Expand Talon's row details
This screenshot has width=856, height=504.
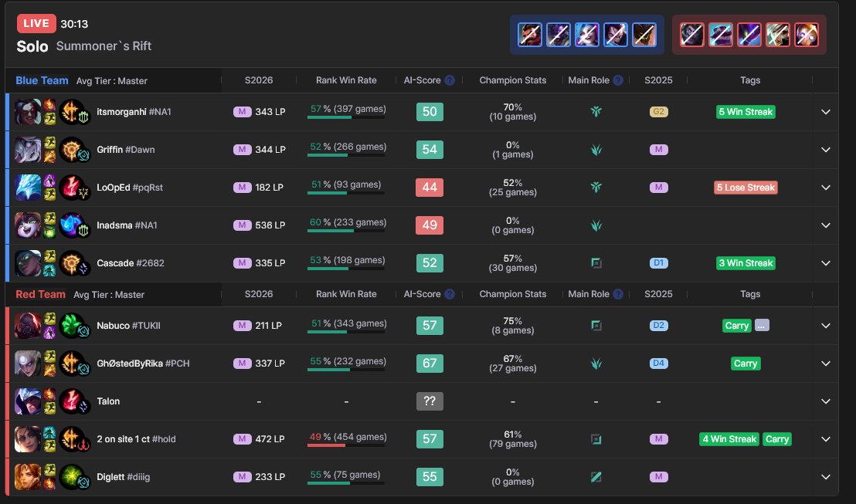(825, 401)
